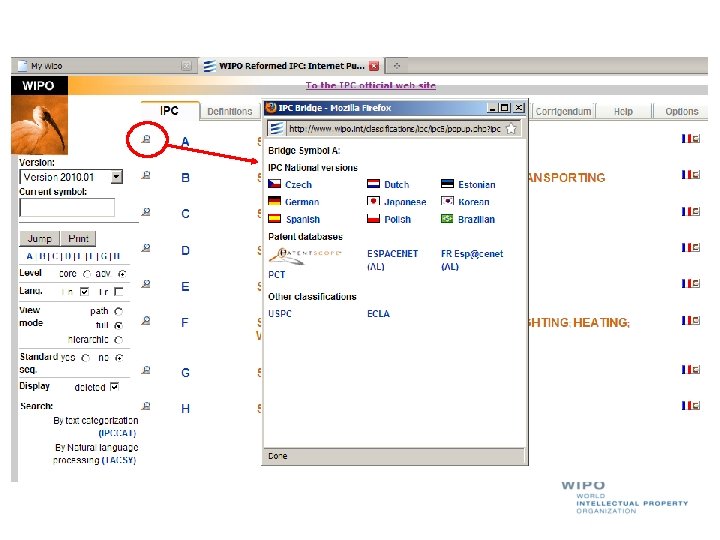Open the TACSY search link
The image size is (720, 540).
click(119, 460)
